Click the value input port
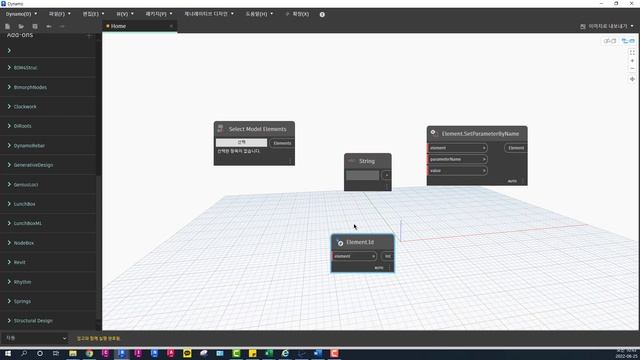The height and width of the screenshot is (360, 640). click(x=457, y=171)
